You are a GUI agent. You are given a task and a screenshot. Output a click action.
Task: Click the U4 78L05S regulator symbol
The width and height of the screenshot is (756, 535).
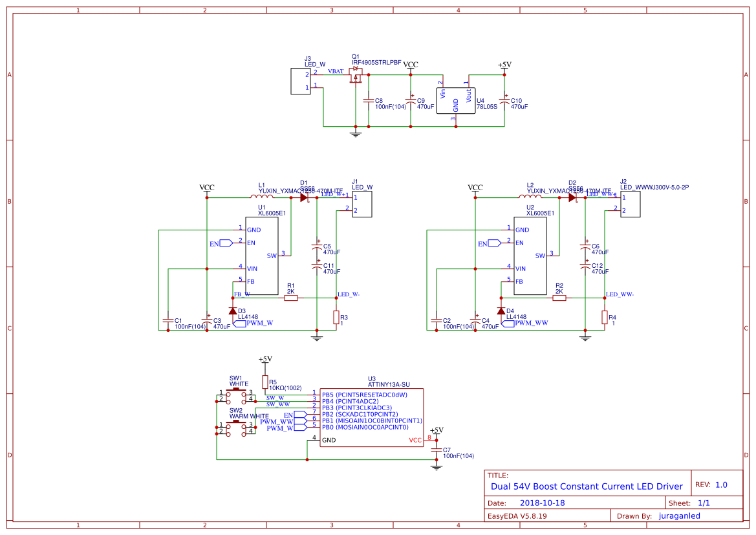pos(455,100)
